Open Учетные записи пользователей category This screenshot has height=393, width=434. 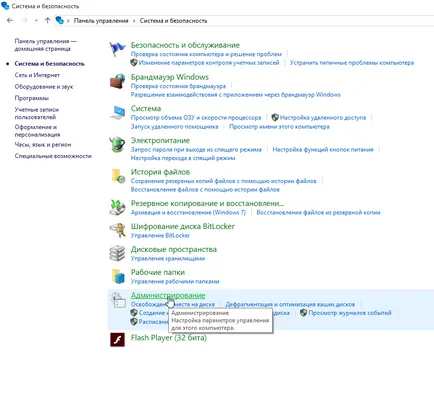click(x=37, y=113)
